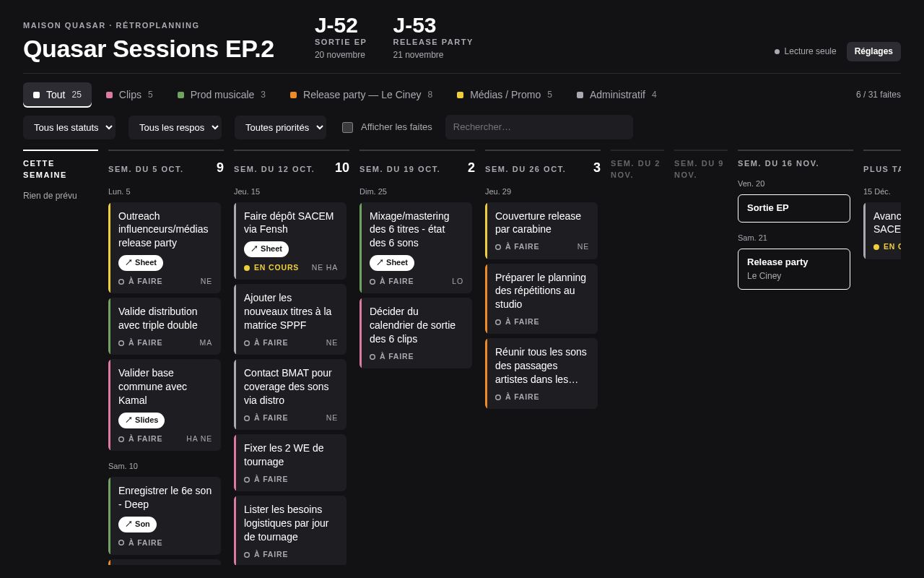Click the Lecture seule status indicator

(x=806, y=51)
